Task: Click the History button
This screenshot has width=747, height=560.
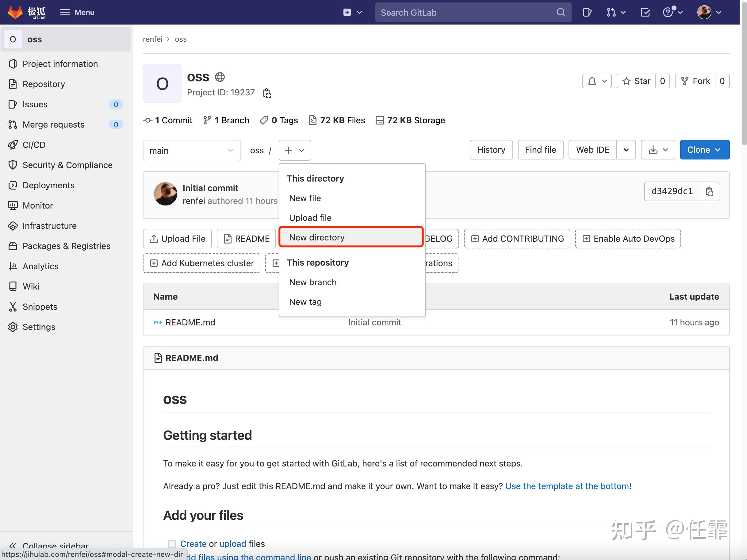Action: pyautogui.click(x=491, y=150)
